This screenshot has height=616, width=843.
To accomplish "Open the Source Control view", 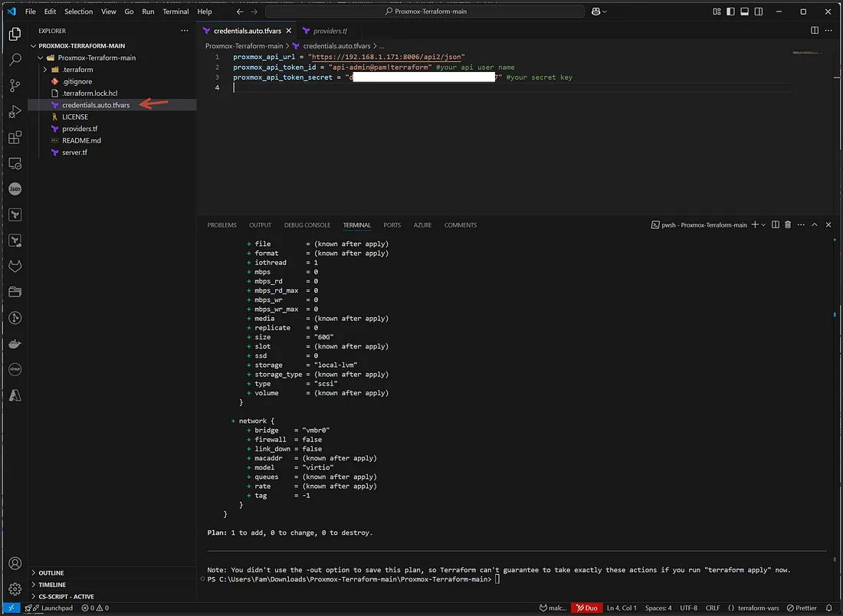I will [x=15, y=85].
